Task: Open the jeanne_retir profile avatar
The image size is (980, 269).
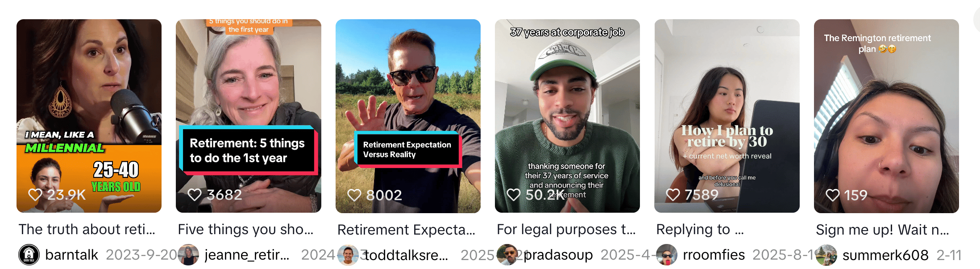Action: 188,255
